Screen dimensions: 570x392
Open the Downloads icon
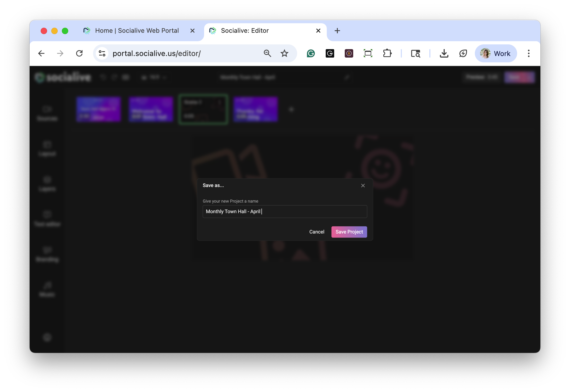pyautogui.click(x=444, y=53)
